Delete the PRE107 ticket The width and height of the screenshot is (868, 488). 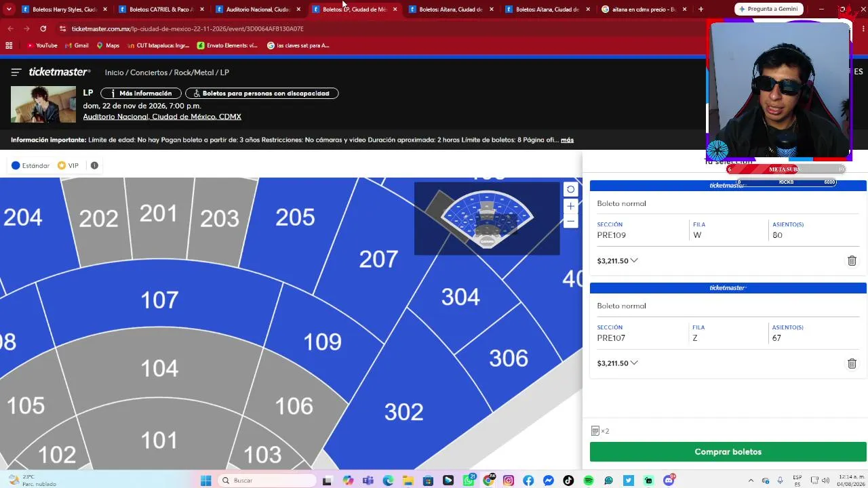[x=852, y=363]
